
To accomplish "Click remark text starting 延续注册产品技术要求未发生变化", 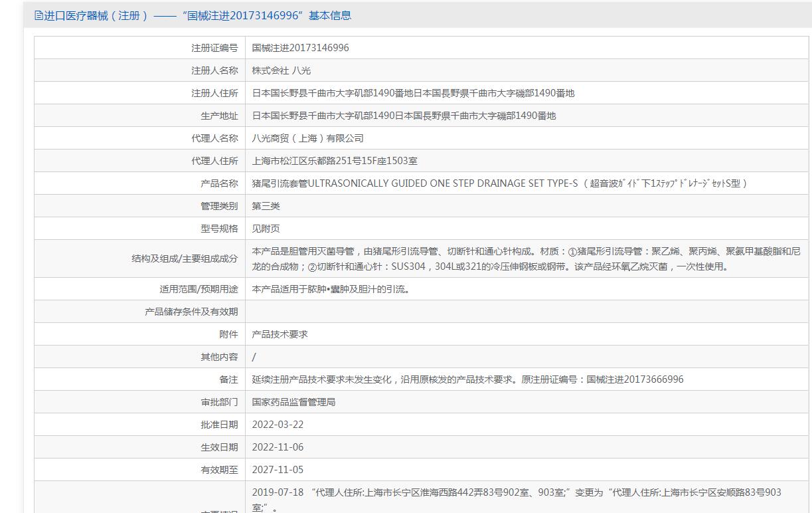I will tap(467, 379).
